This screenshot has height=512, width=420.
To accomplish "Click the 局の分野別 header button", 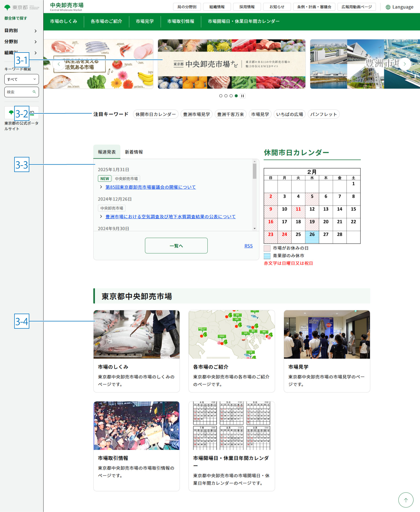I will tap(187, 7).
